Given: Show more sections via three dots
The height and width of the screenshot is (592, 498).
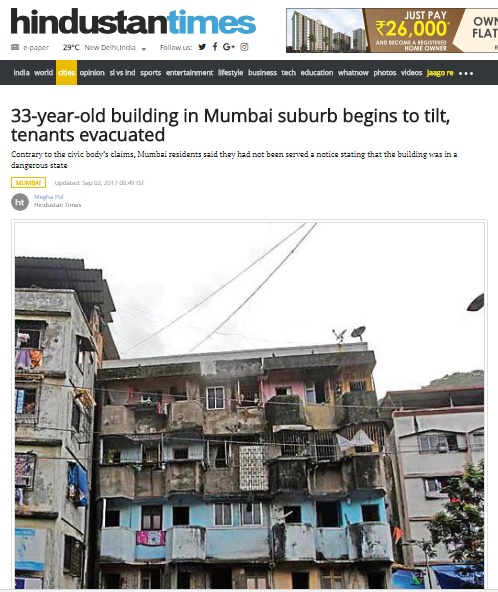Looking at the screenshot, I should tap(466, 73).
